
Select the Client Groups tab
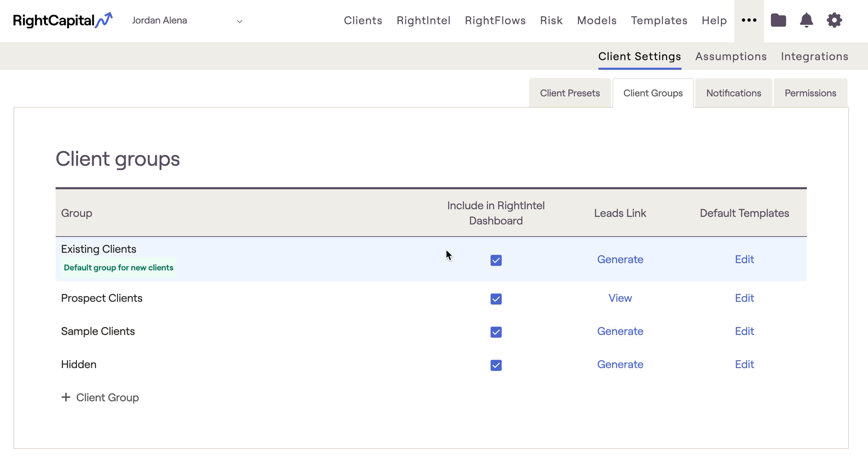[653, 93]
